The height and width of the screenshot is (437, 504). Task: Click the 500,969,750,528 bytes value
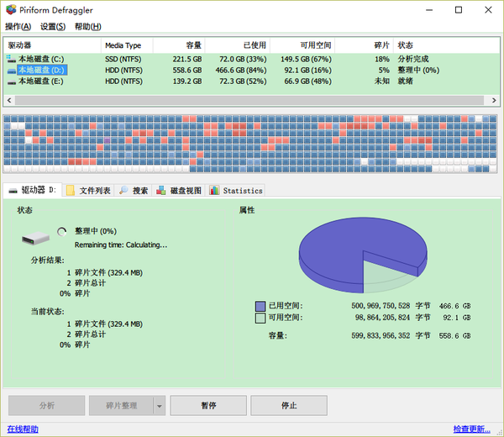point(381,306)
